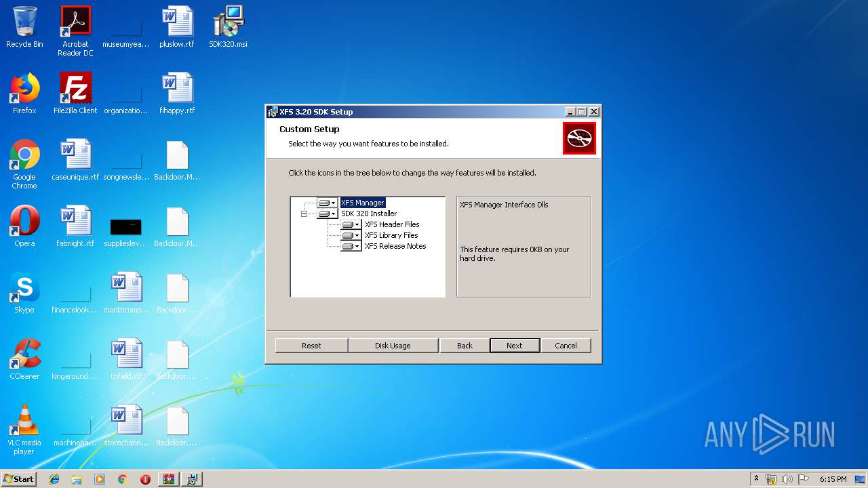Open the XFS Header Files install-option dropdown
Viewport: 868px width, 488px height.
(351, 224)
